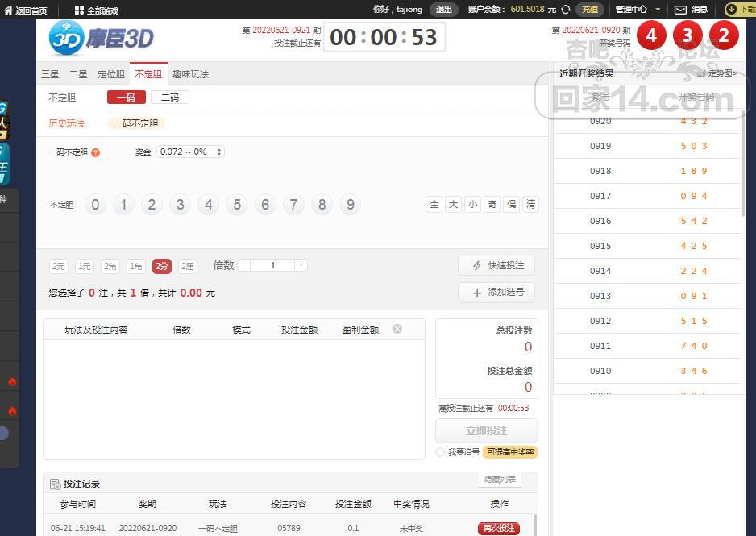Select number ball 7
Image resolution: width=756 pixels, height=536 pixels.
[293, 205]
